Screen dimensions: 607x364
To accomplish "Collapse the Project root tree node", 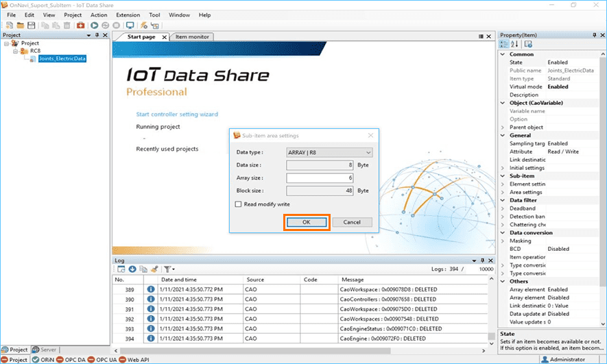I will [7, 43].
